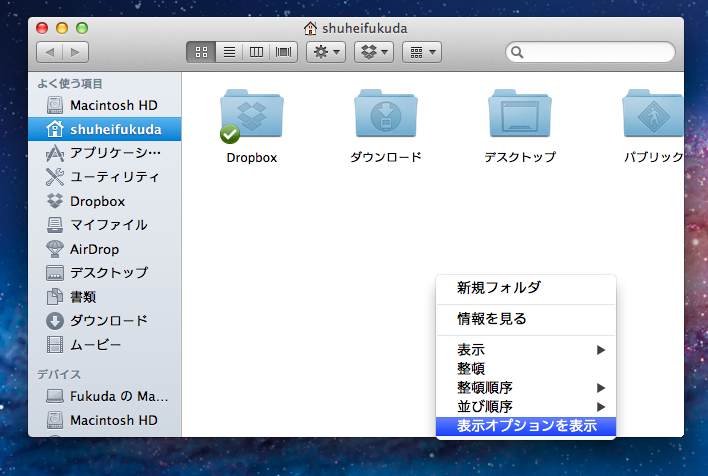Select the デスクトップ folder icon

click(x=520, y=113)
